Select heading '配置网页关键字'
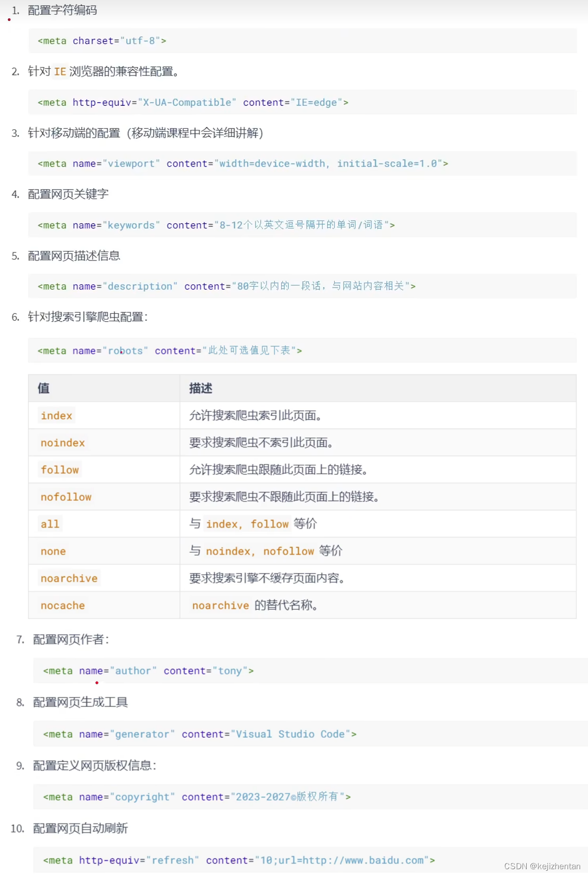This screenshot has width=588, height=876. click(68, 194)
